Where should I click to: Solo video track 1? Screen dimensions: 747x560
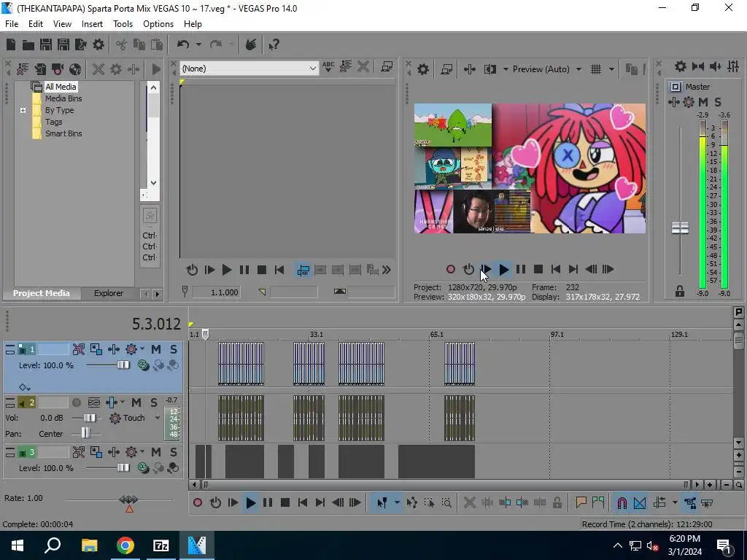coord(174,349)
